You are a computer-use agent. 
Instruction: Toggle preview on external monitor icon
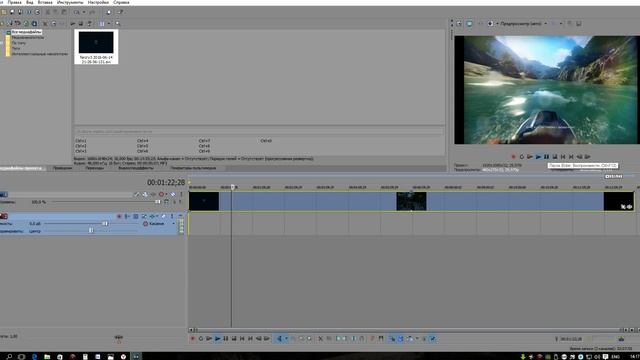[x=469, y=24]
